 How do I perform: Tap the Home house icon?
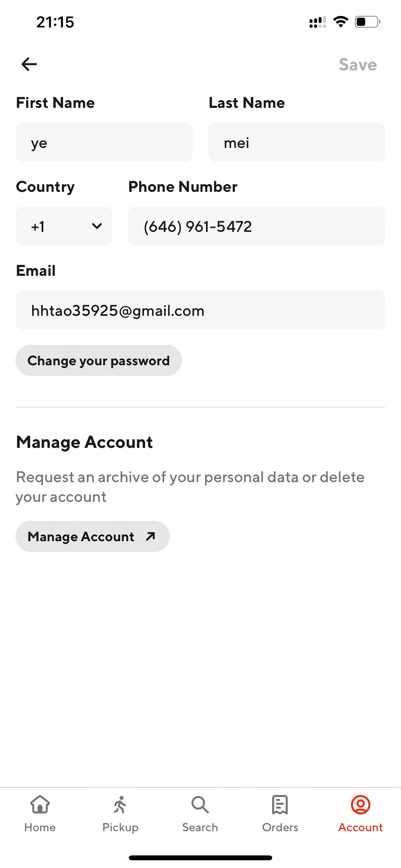point(40,804)
